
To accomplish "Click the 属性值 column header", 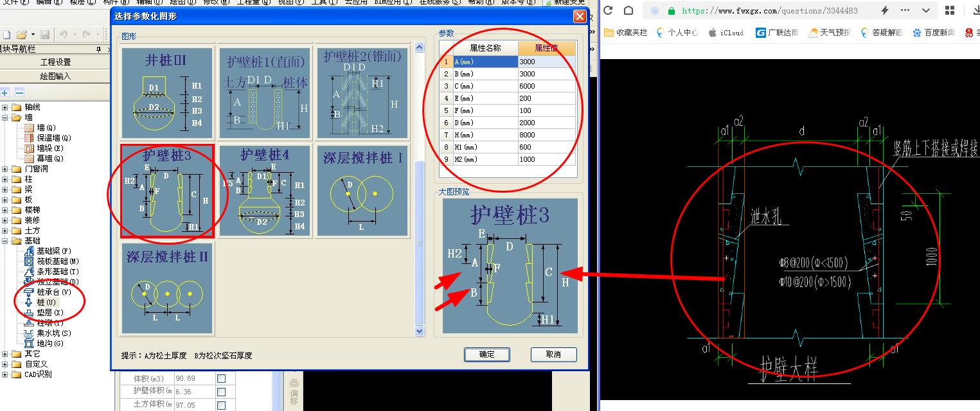I will click(x=546, y=48).
